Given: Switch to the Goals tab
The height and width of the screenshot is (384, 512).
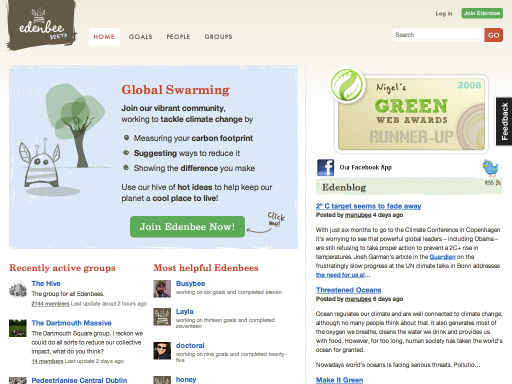Looking at the screenshot, I should (140, 37).
